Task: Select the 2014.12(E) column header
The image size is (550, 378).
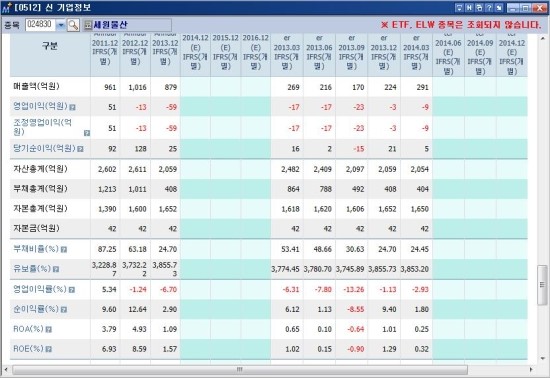Action: pyautogui.click(x=195, y=54)
